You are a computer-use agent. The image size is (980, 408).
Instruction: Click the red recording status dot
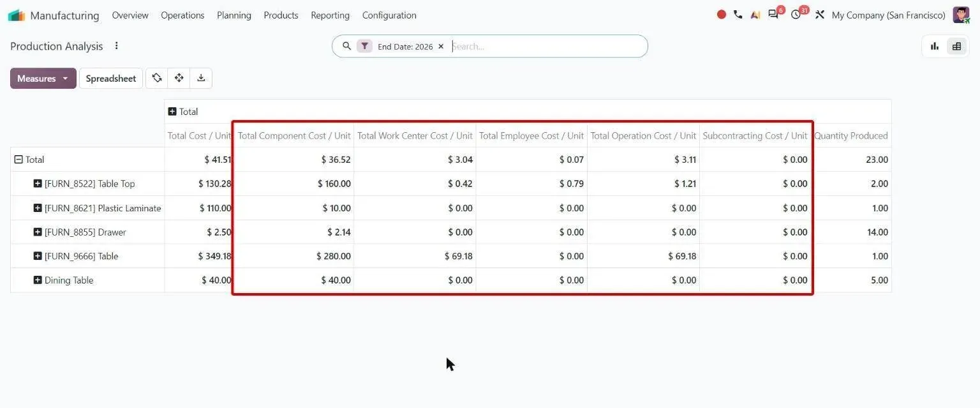[x=722, y=15]
